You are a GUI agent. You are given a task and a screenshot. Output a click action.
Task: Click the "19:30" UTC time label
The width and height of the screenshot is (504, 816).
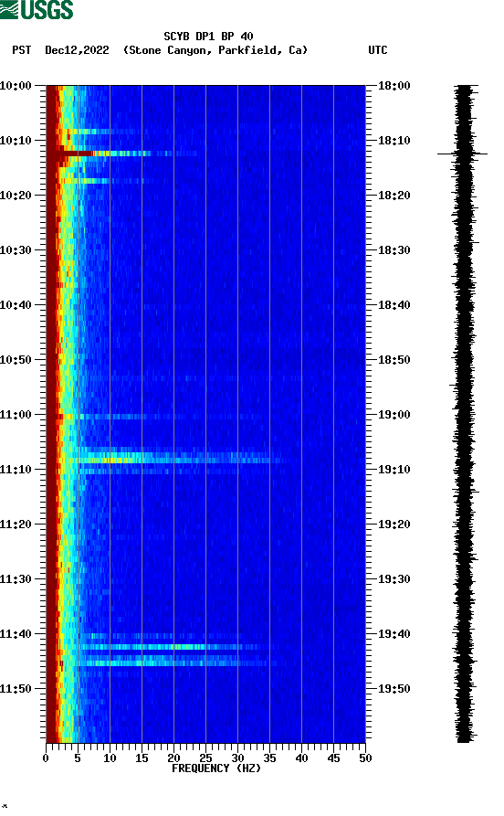coord(394,579)
